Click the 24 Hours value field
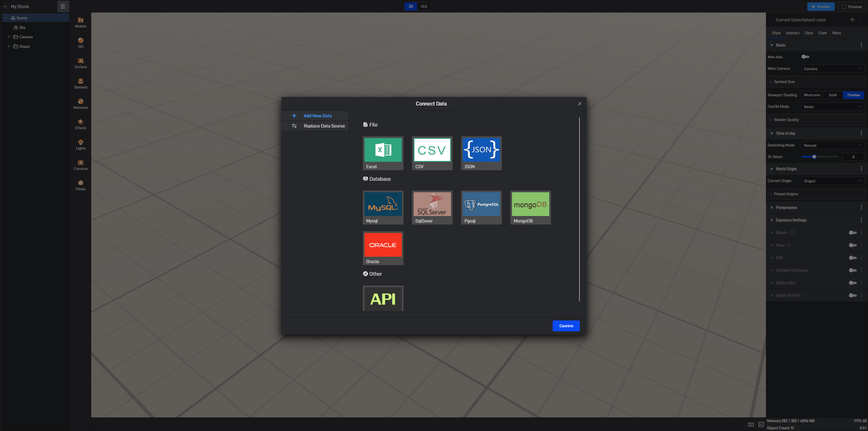This screenshot has height=431, width=868. 853,157
